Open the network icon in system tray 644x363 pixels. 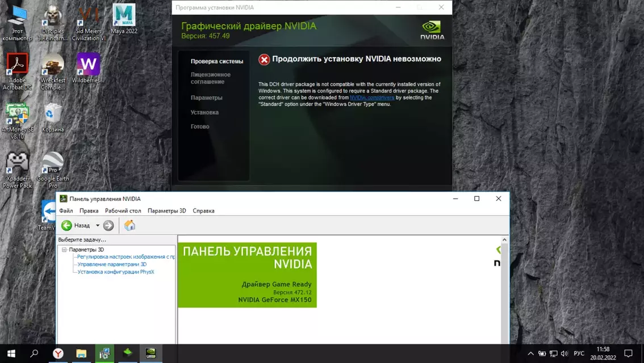click(553, 353)
